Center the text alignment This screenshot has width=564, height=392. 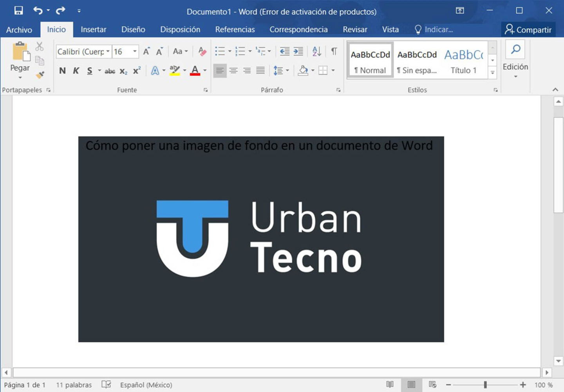point(233,71)
